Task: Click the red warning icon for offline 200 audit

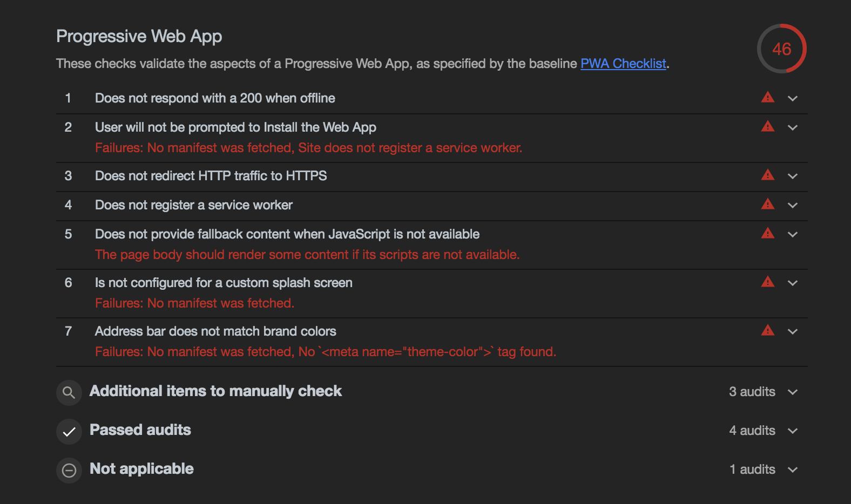Action: click(767, 98)
